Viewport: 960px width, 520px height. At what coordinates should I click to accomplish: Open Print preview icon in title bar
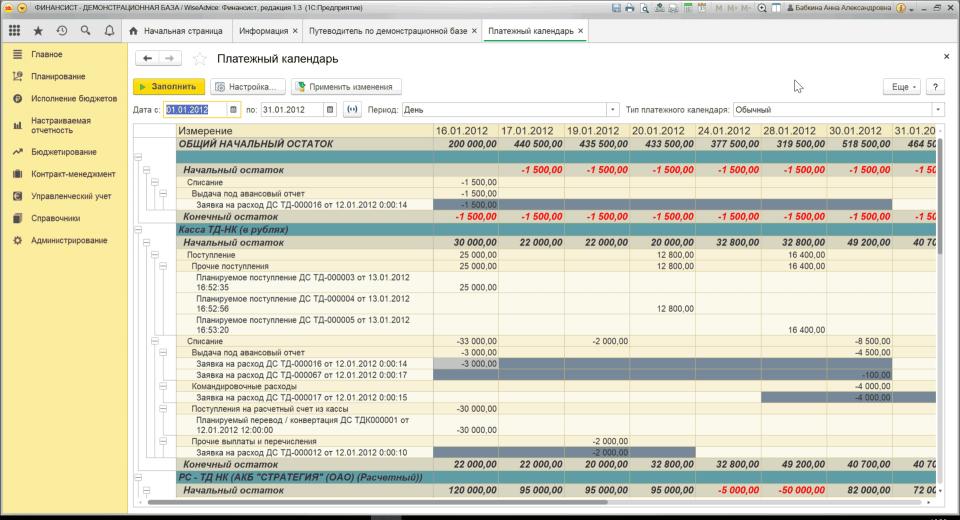(645, 8)
